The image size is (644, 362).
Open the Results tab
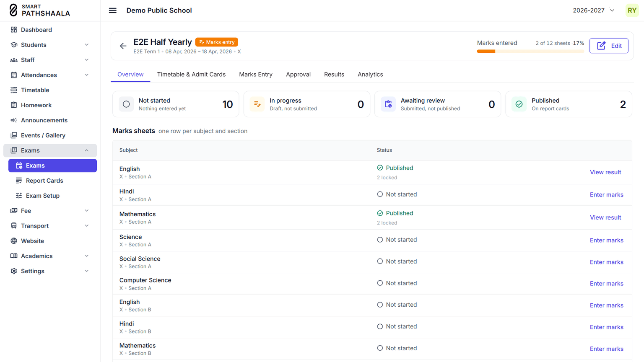click(x=334, y=75)
